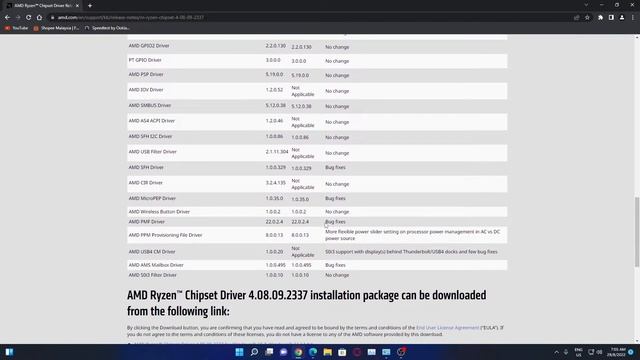Click the AMD Wireless Button Driver text
Screen dimensions: 640x360
159,212
